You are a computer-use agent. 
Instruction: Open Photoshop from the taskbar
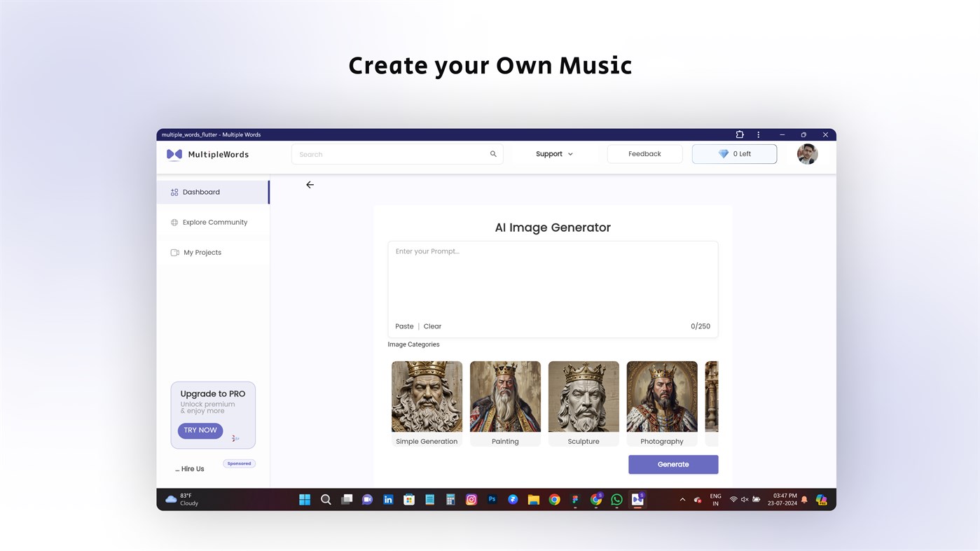click(490, 499)
